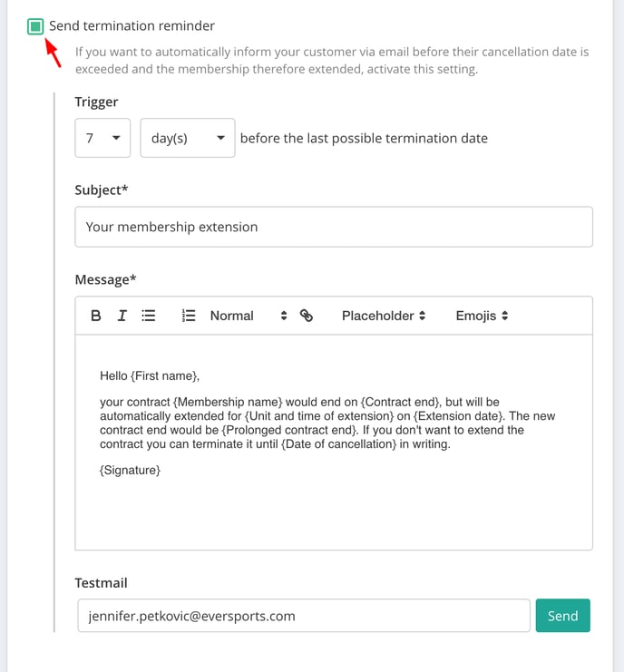Apply italic formatting in message toolbar
The image size is (624, 672).
(x=122, y=316)
